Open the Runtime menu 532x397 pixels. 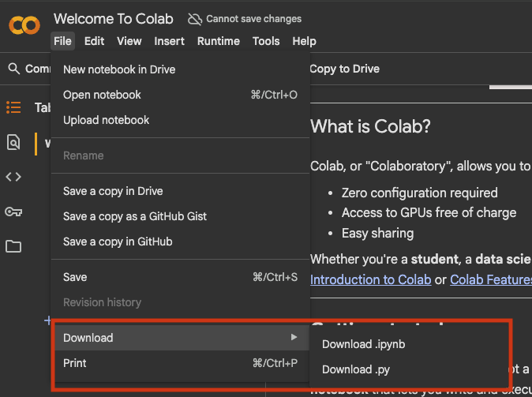point(219,41)
